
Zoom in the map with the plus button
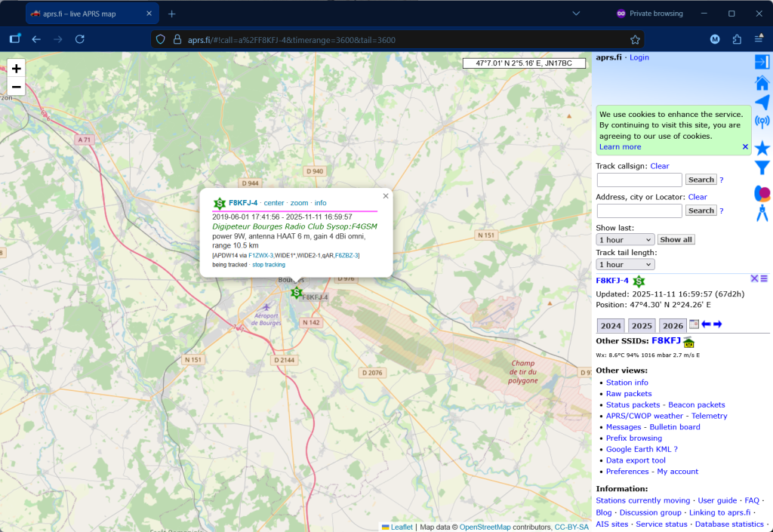tap(16, 68)
